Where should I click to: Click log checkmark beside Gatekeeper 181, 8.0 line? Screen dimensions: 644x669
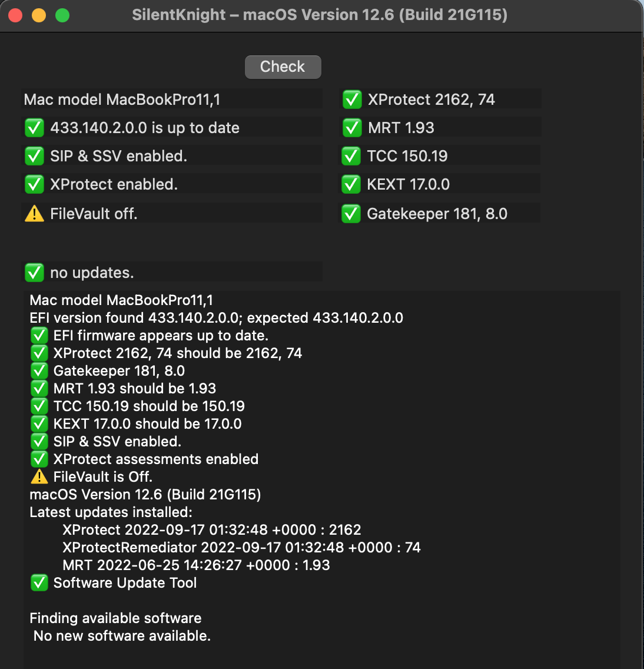pyautogui.click(x=39, y=371)
